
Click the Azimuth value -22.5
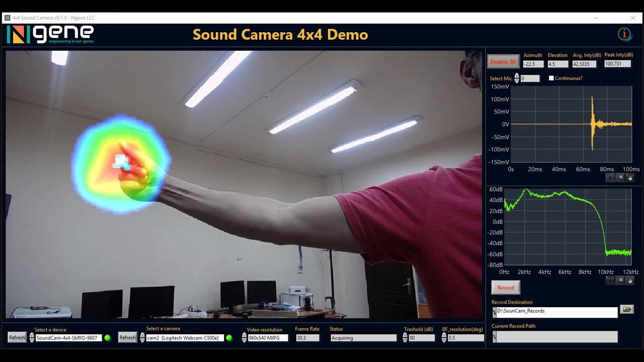533,64
